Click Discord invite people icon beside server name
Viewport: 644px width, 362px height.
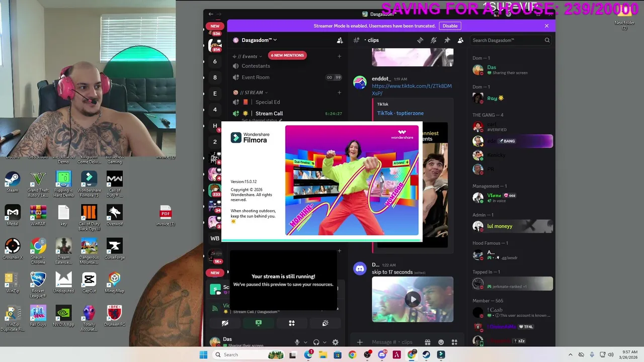tap(340, 40)
